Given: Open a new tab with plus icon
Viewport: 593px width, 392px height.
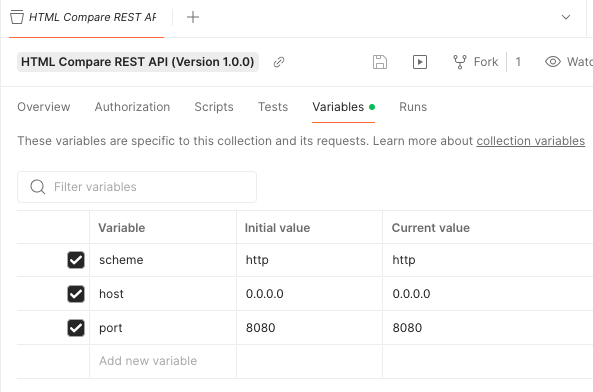Looking at the screenshot, I should click(193, 17).
